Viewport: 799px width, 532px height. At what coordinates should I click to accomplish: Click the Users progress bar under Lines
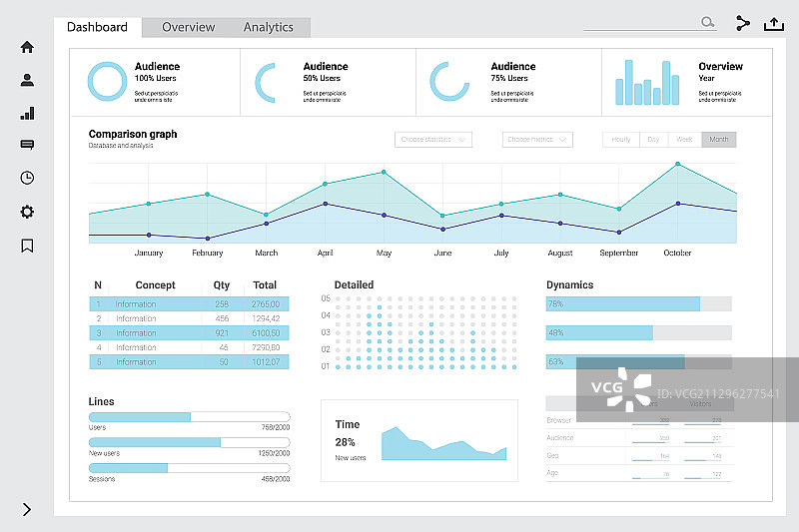pos(189,416)
